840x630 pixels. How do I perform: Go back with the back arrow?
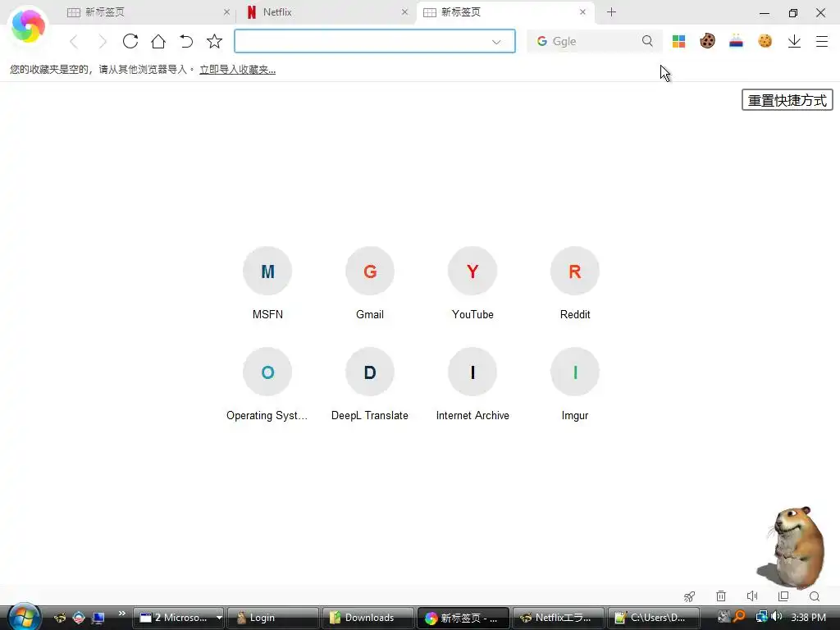(74, 41)
